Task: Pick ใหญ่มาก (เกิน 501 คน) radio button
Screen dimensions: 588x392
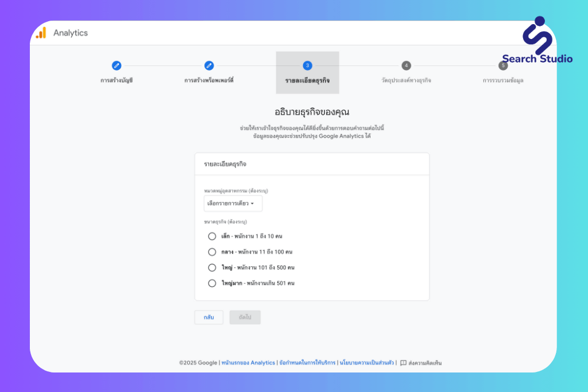Action: [212, 283]
